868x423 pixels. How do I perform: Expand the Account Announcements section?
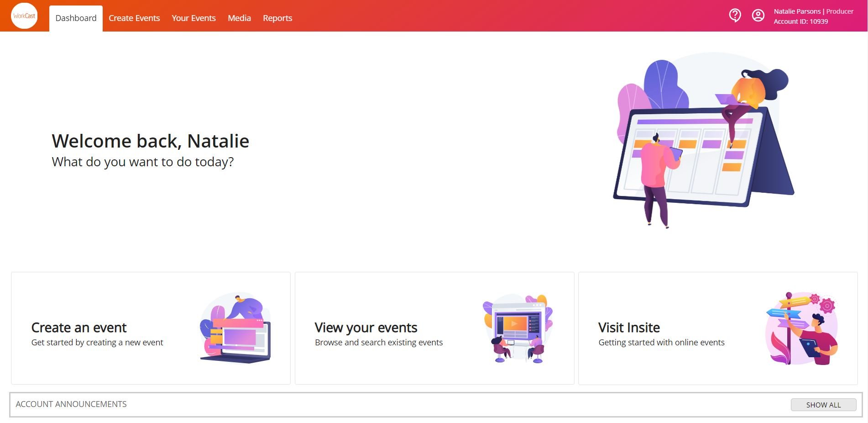pyautogui.click(x=71, y=404)
